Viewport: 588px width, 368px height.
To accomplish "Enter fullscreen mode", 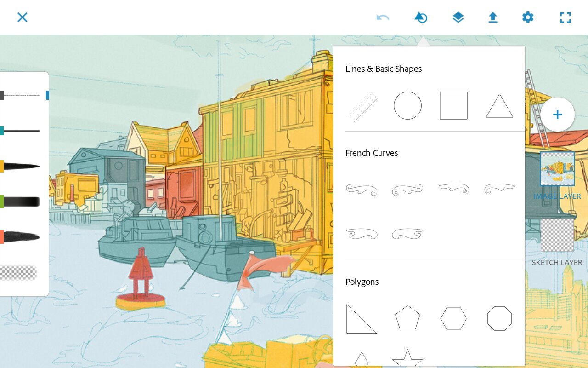I will 565,17.
